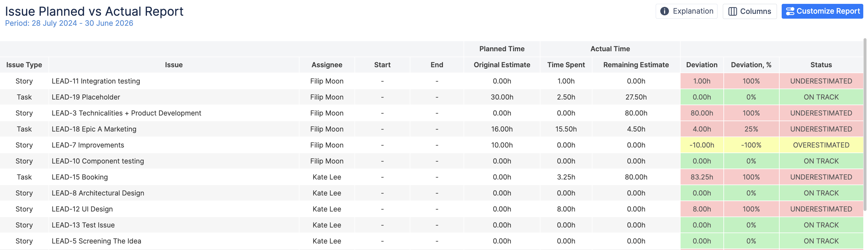Open the Explanation panel
This screenshot has width=868, height=250.
click(686, 11)
